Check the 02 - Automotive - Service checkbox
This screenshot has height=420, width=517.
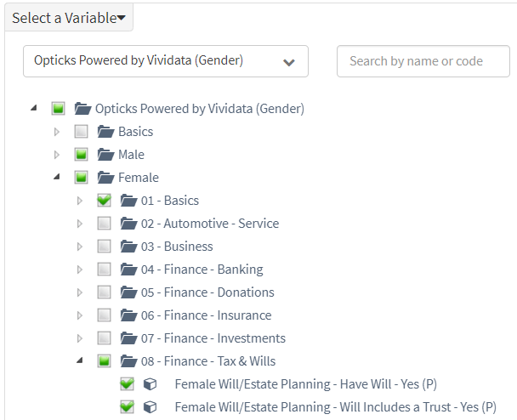point(105,224)
